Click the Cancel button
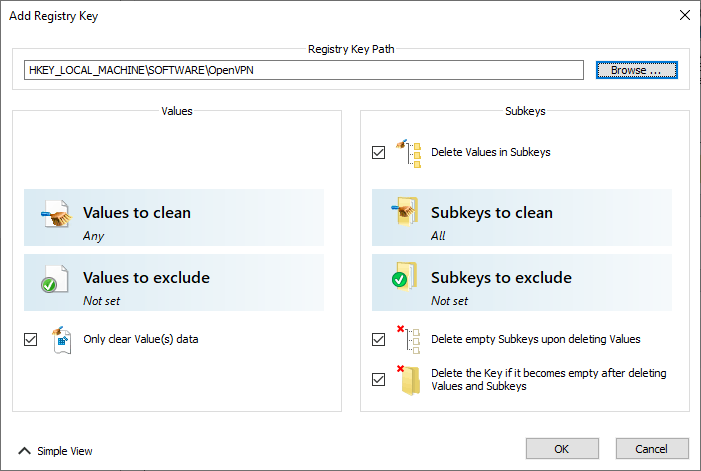The height and width of the screenshot is (471, 701). coord(652,449)
